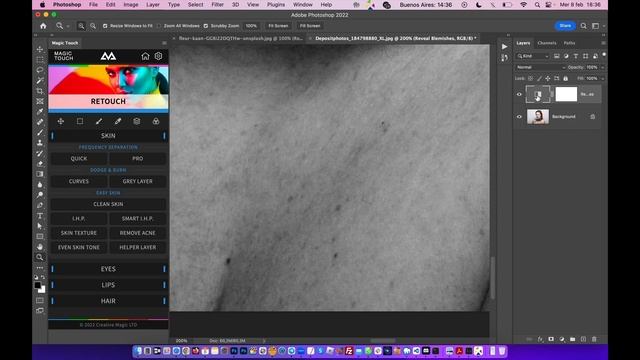
Task: Switch to the Paths tab
Action: (569, 43)
